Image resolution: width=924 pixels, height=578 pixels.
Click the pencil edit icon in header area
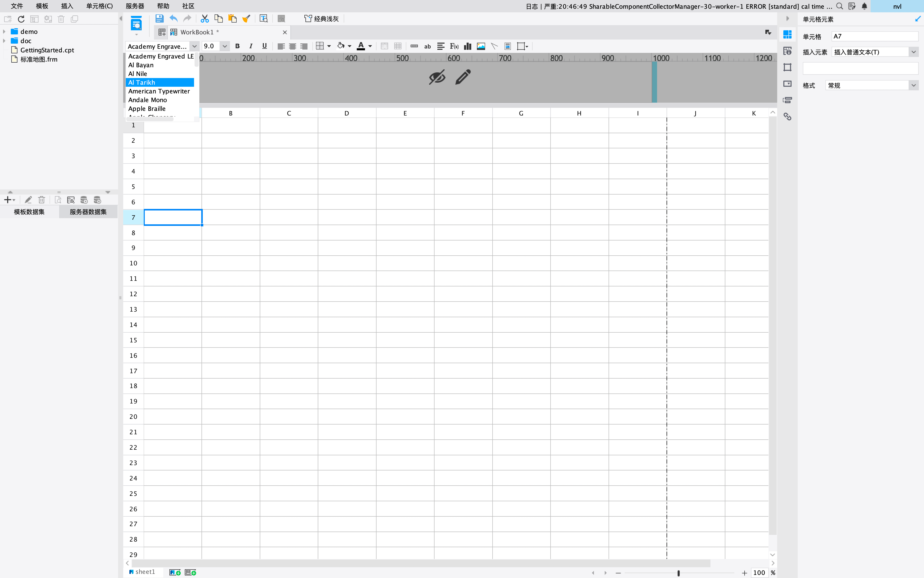coord(463,77)
